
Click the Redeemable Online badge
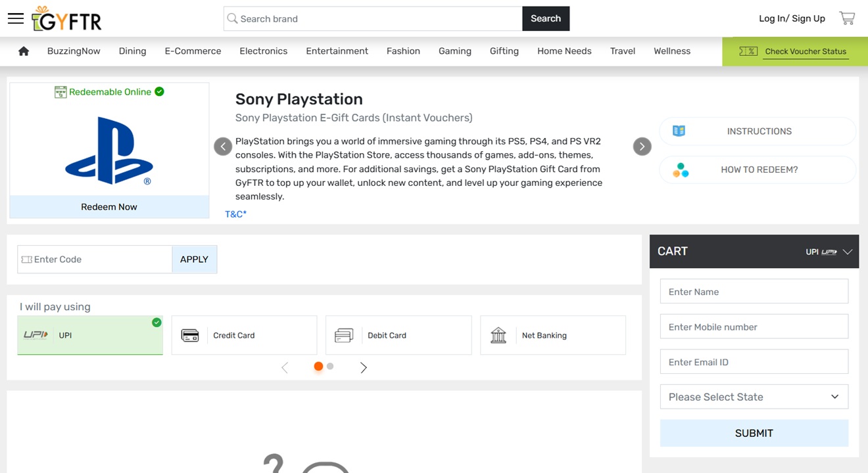pyautogui.click(x=109, y=92)
